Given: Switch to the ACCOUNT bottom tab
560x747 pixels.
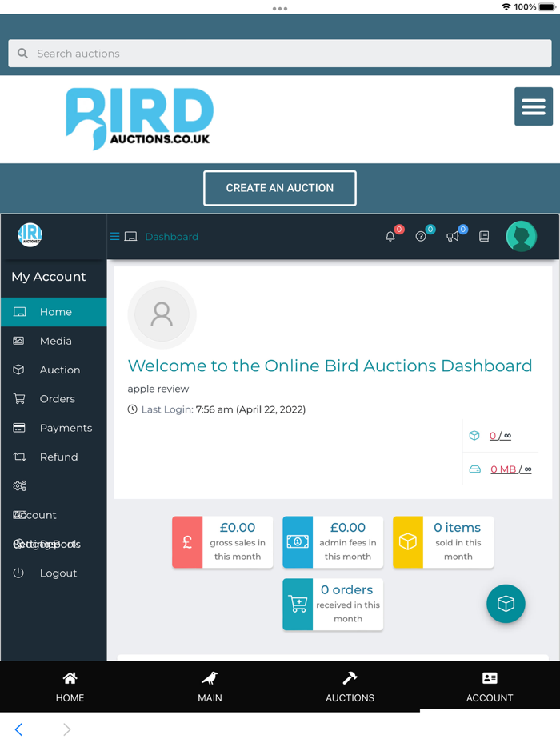Looking at the screenshot, I should pyautogui.click(x=490, y=687).
